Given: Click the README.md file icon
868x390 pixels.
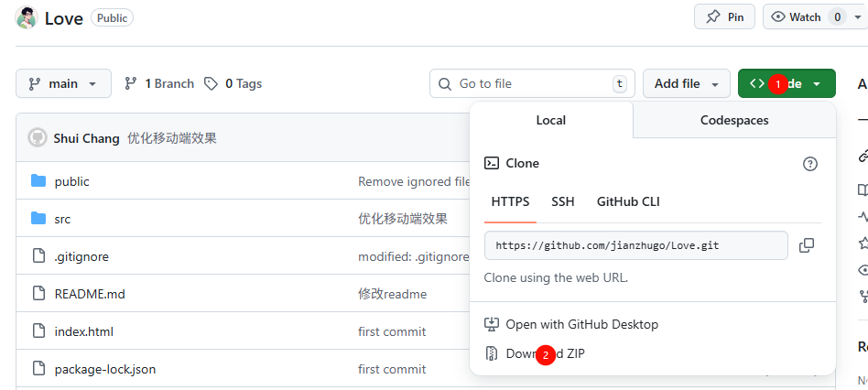Looking at the screenshot, I should (x=38, y=294).
